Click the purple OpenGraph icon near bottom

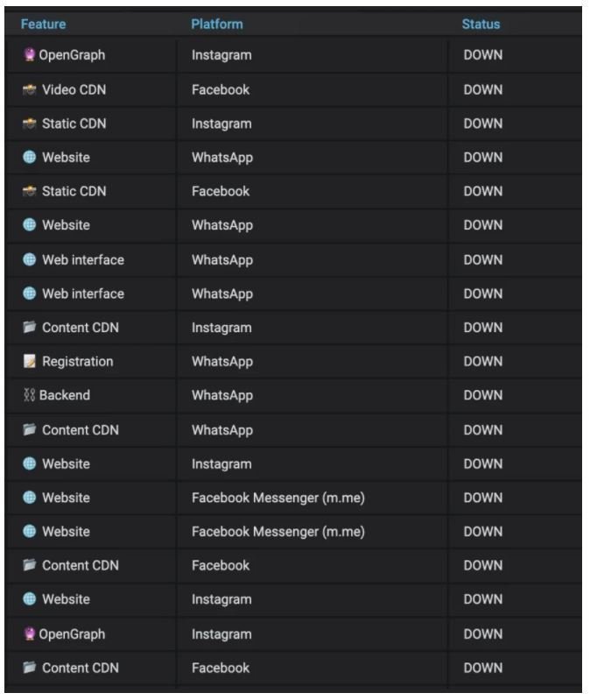[x=29, y=633]
